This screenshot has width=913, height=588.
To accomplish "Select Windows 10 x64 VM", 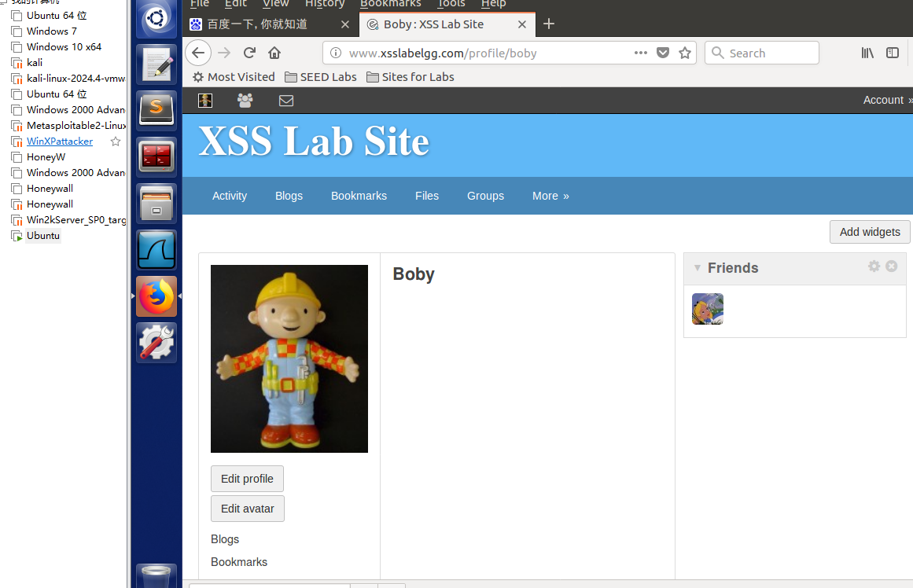I will click(64, 46).
